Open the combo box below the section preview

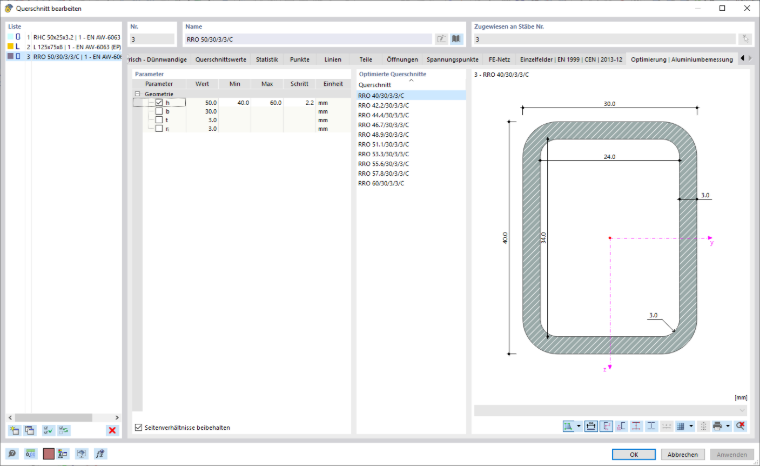[610, 410]
